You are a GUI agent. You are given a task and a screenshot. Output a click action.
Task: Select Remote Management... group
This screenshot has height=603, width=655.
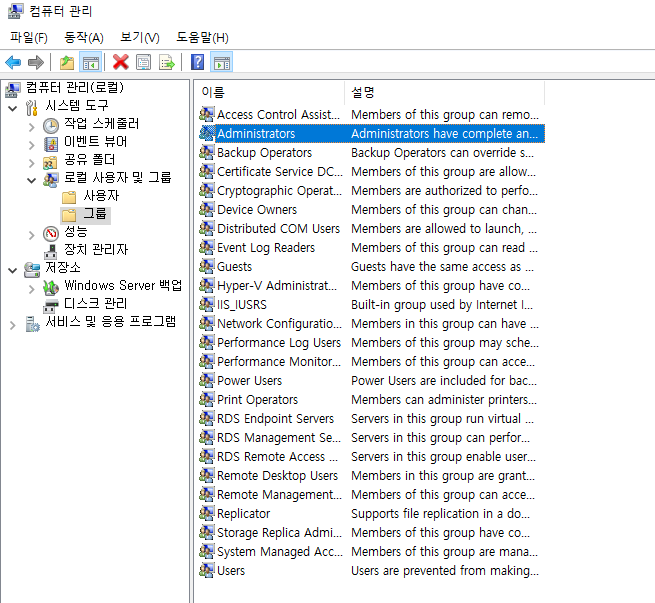pyautogui.click(x=279, y=494)
